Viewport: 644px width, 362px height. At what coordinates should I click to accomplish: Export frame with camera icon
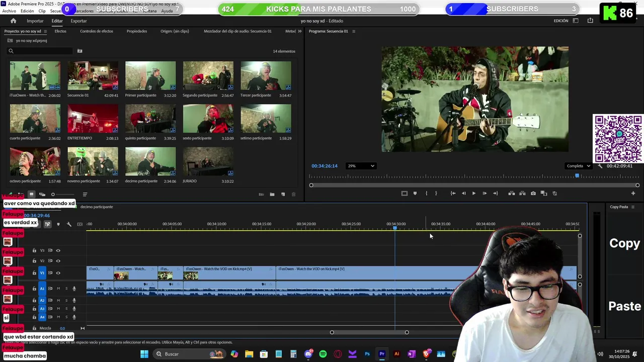[533, 193]
